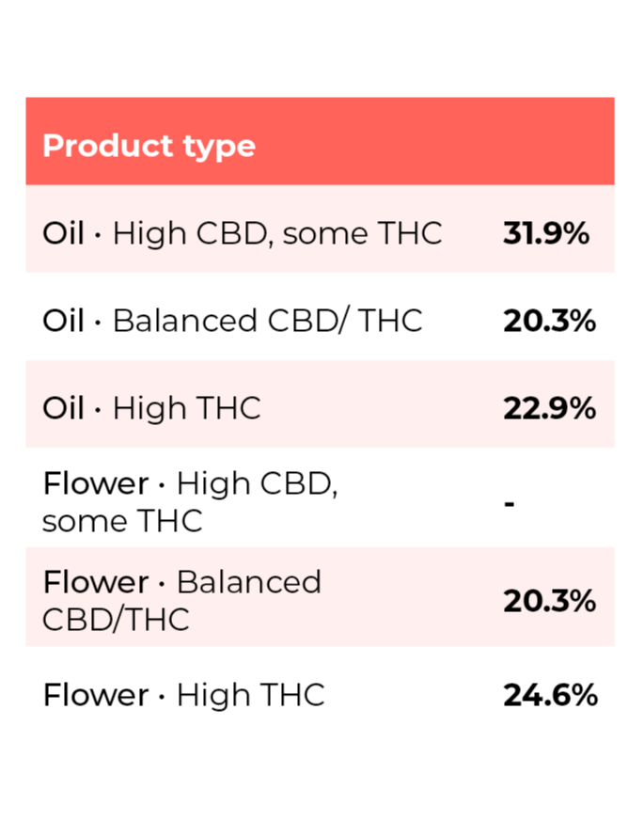
Task: Select the Flower High THC label
Action: tap(184, 695)
